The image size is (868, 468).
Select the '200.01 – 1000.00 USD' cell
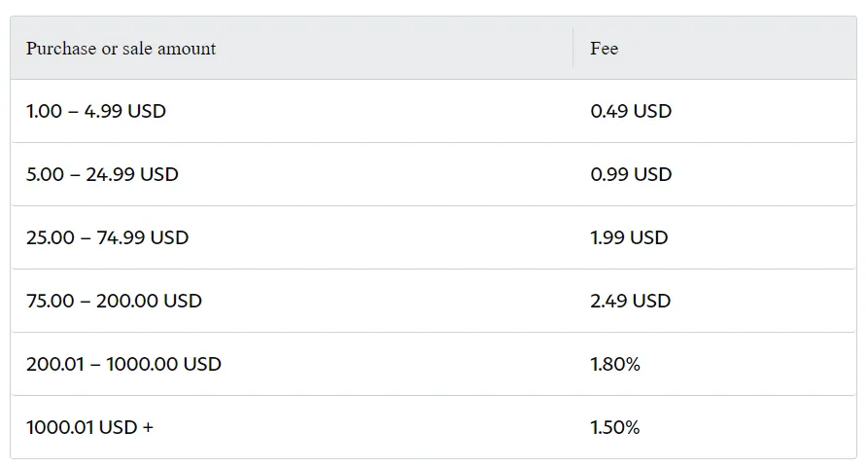pyautogui.click(x=292, y=364)
